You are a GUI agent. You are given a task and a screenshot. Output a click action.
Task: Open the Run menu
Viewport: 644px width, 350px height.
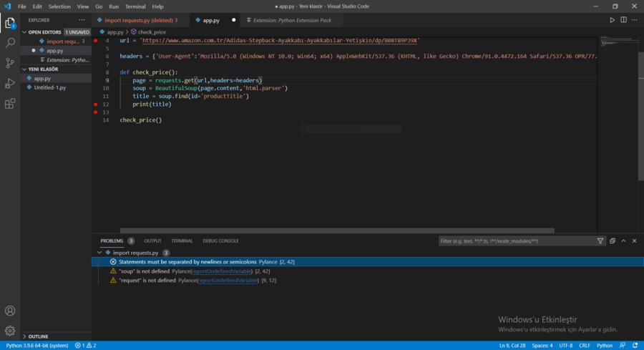[114, 6]
